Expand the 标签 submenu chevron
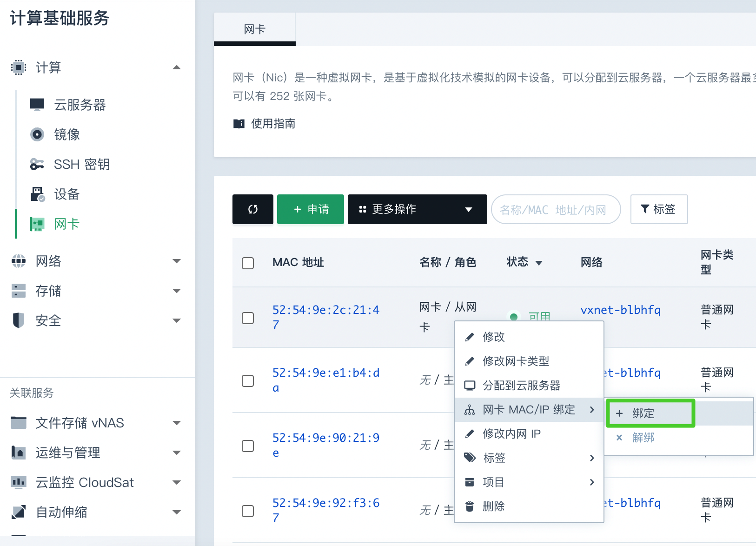Viewport: 756px width, 546px height. pos(592,458)
